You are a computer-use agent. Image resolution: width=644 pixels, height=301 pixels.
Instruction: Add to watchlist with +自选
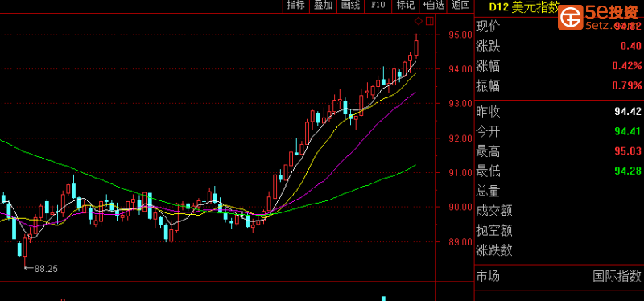point(433,6)
